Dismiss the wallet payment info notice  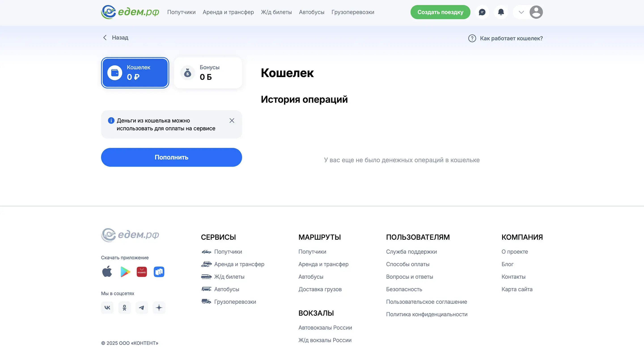(232, 121)
